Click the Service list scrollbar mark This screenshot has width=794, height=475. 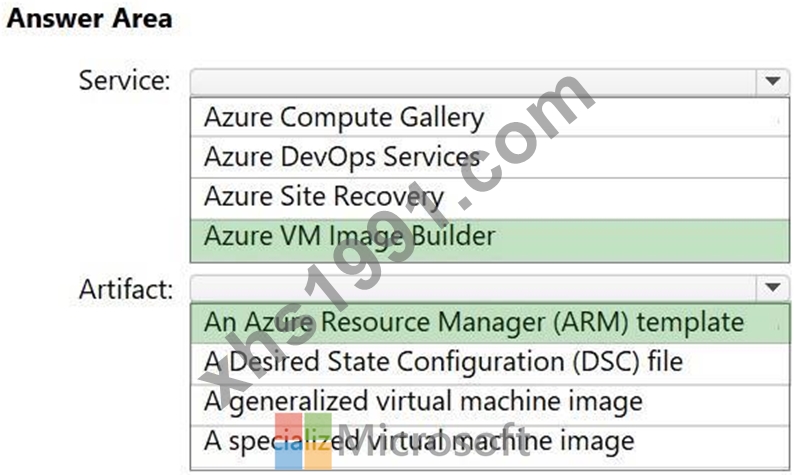pyautogui.click(x=778, y=121)
